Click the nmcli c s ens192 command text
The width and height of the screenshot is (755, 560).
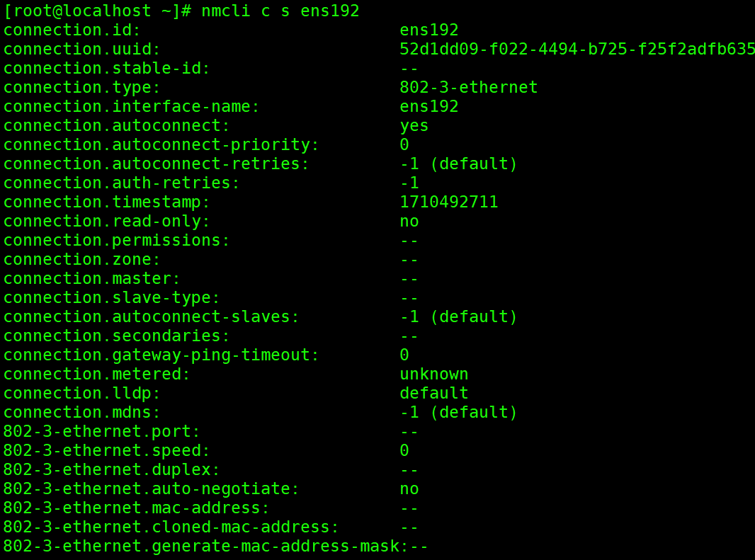coord(280,11)
